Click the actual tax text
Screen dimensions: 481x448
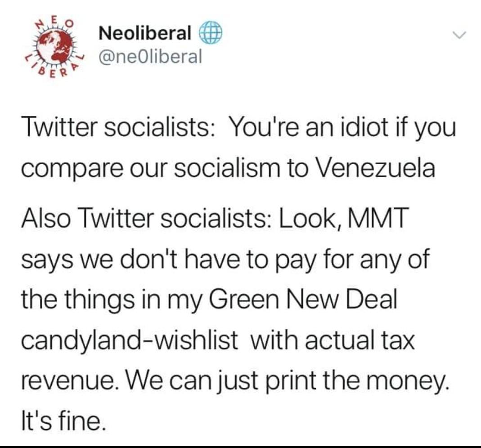(360, 340)
